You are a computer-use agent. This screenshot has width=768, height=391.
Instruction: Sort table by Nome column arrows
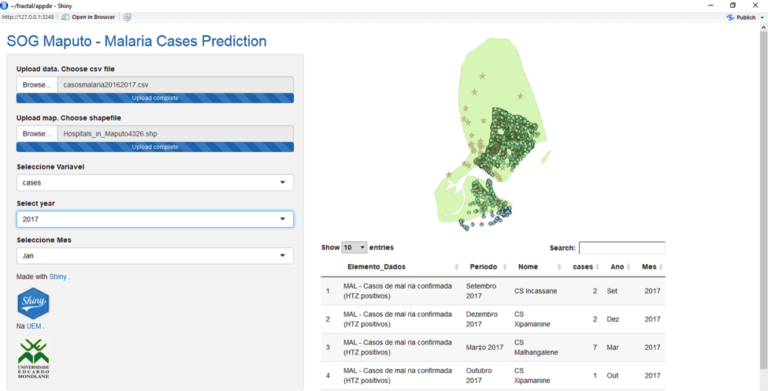coord(559,267)
